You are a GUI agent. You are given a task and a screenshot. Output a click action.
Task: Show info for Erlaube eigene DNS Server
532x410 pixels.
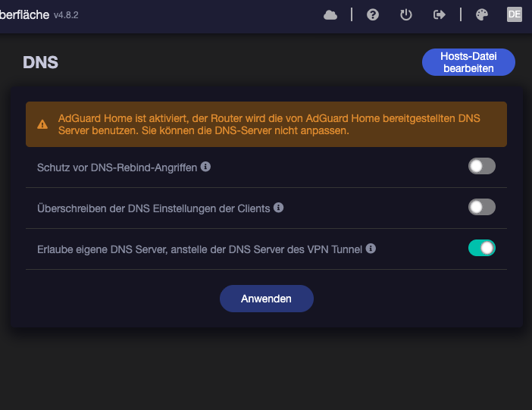tap(371, 248)
